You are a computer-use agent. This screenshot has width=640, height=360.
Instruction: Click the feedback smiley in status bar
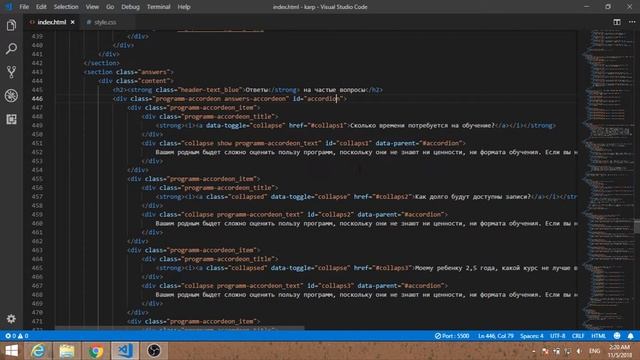(617, 336)
